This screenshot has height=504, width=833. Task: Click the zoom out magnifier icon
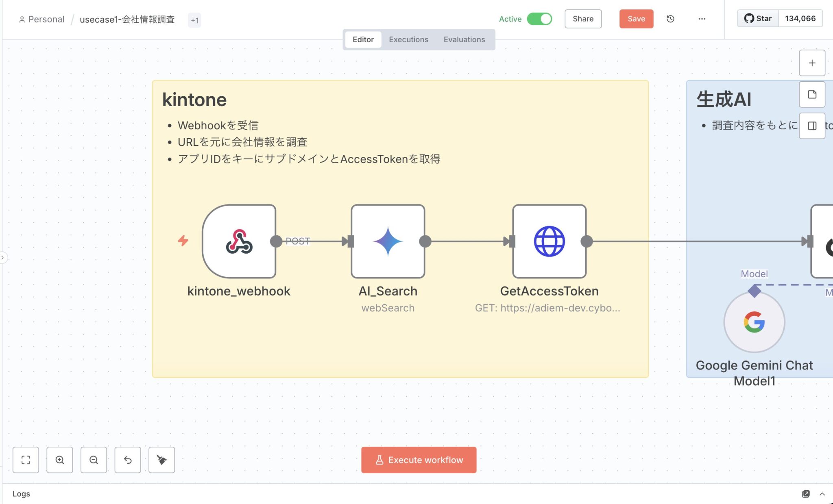pyautogui.click(x=94, y=460)
